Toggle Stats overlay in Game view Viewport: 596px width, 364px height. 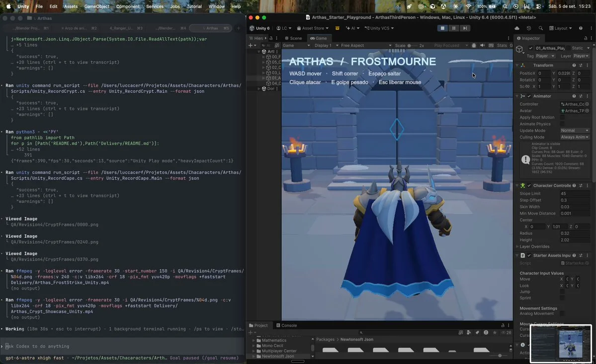tap(502, 46)
